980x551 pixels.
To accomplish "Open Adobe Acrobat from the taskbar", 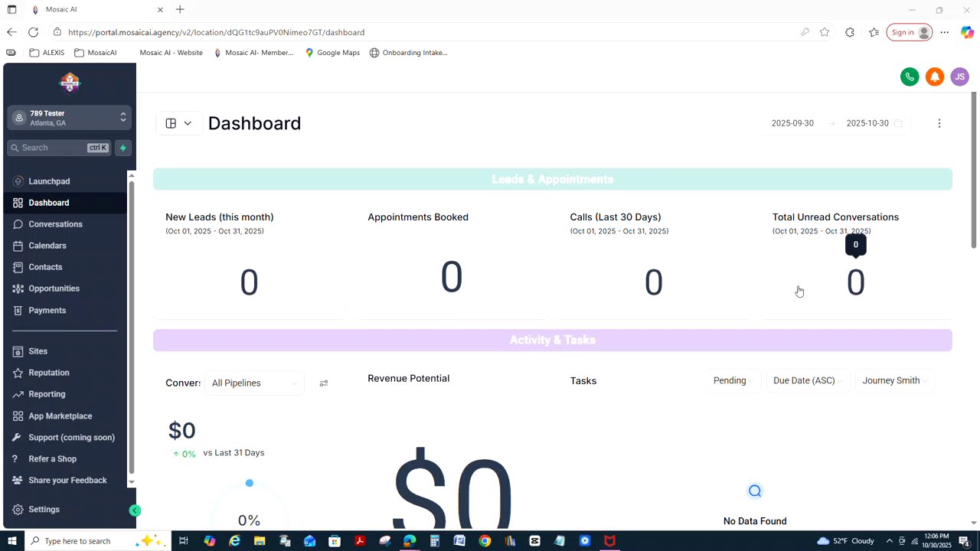I will [360, 541].
